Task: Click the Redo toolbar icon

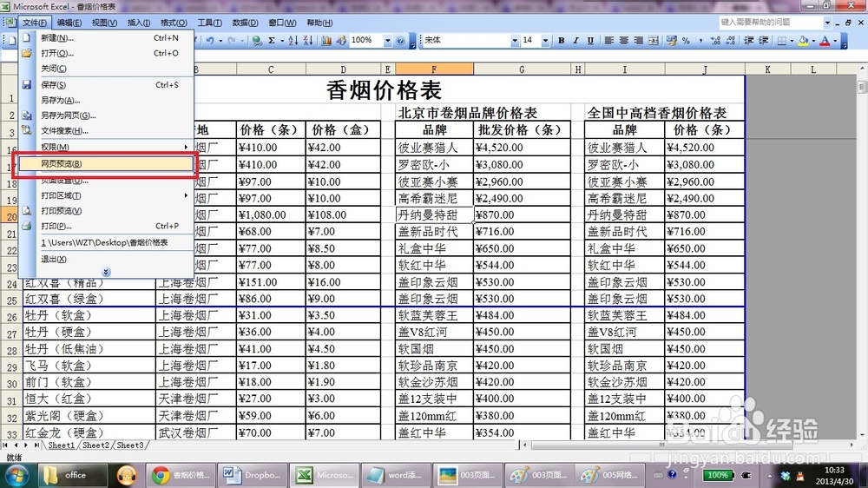Action: click(x=232, y=41)
